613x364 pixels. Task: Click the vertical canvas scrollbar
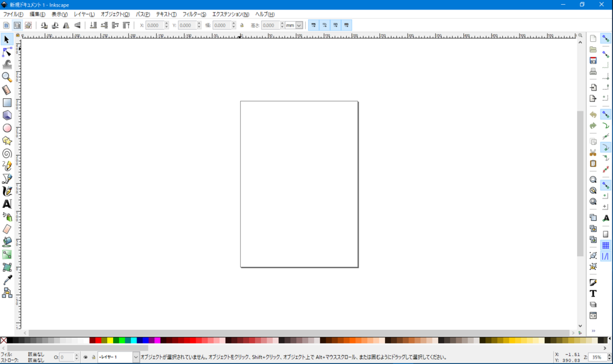[580, 184]
